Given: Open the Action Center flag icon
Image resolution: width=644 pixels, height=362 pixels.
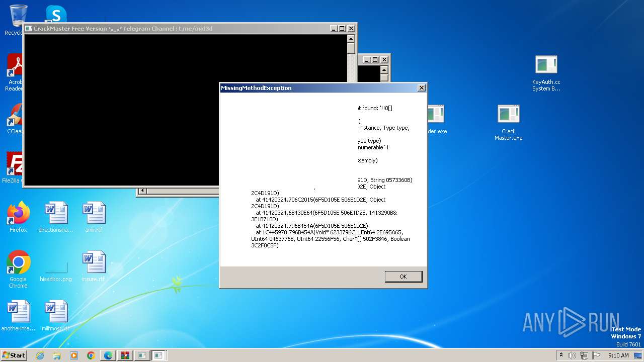Looking at the screenshot, I should [x=596, y=355].
